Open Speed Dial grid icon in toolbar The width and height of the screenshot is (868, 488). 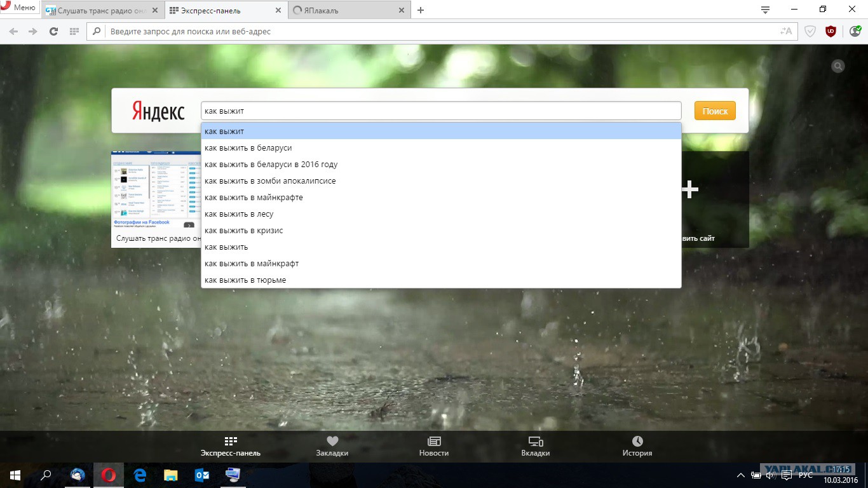74,31
